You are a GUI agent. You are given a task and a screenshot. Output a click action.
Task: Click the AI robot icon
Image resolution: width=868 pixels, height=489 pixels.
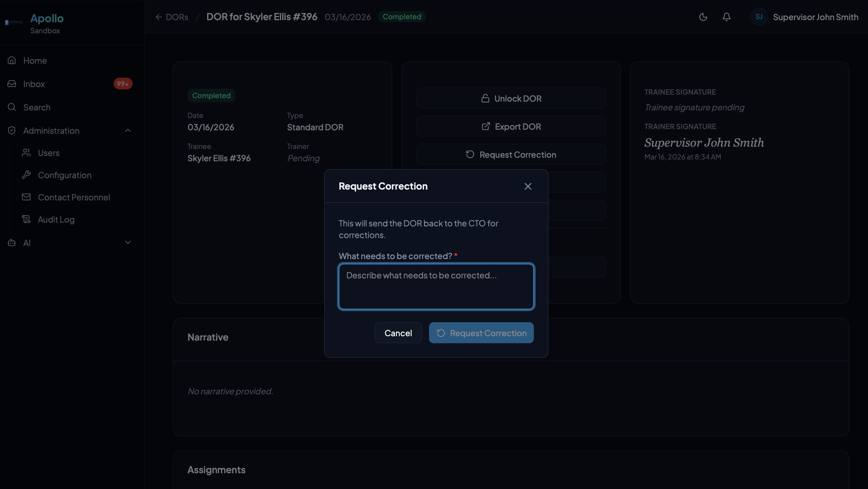12,243
